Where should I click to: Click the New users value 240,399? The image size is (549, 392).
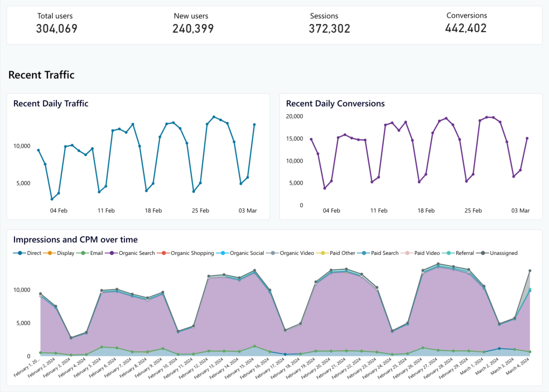pyautogui.click(x=193, y=29)
